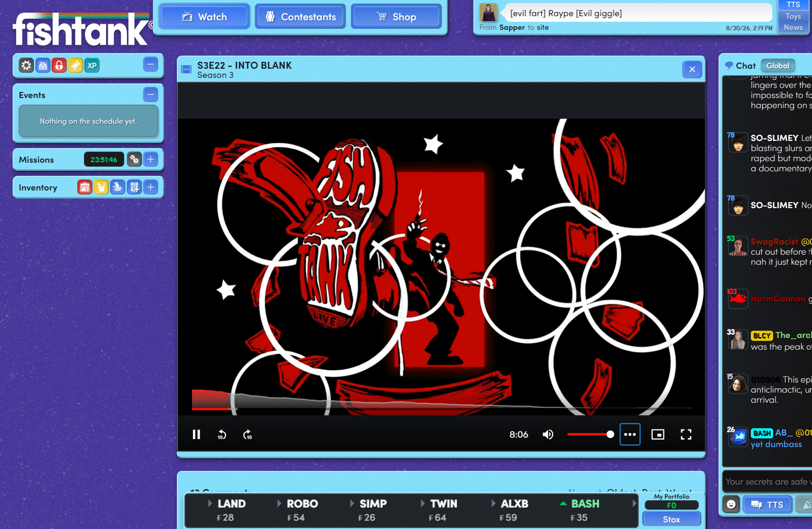Click the Missions countdown timer
Screen dimensions: 812x529
pos(104,160)
